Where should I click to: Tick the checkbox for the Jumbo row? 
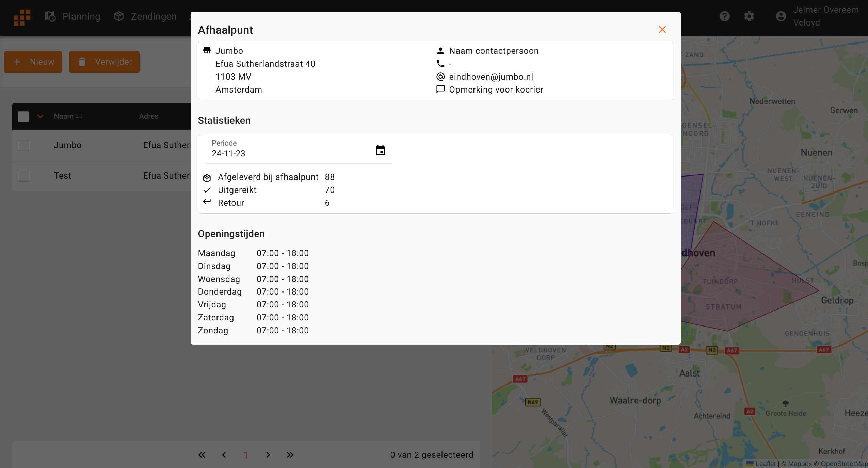(23, 145)
